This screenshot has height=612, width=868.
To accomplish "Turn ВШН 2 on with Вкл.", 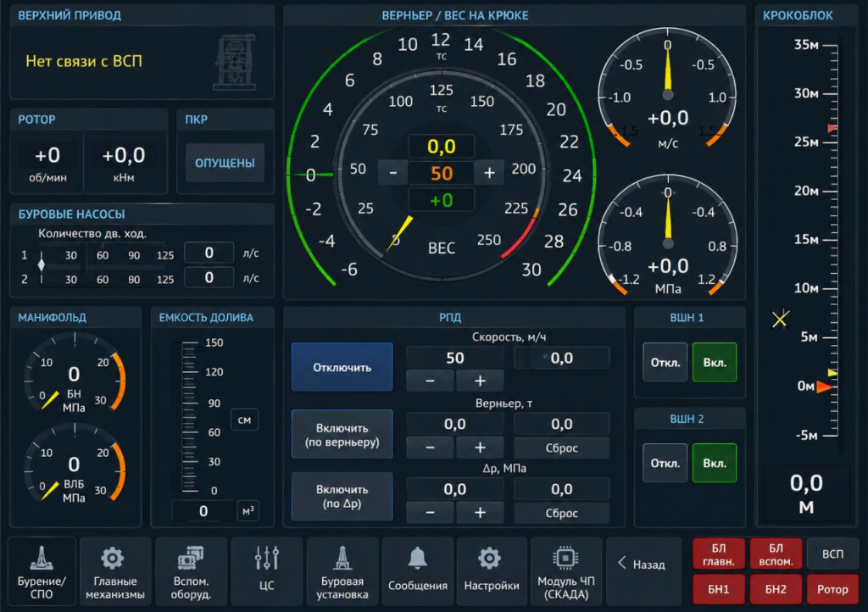I will (714, 463).
